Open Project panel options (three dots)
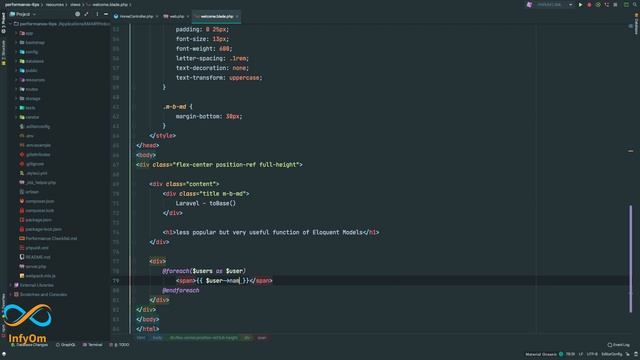The height and width of the screenshot is (360, 640). [x=97, y=14]
